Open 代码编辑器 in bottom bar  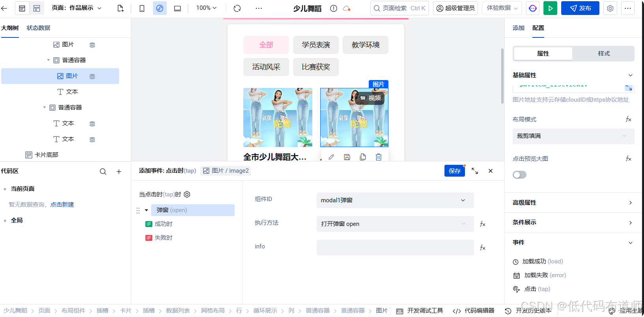pos(474,311)
